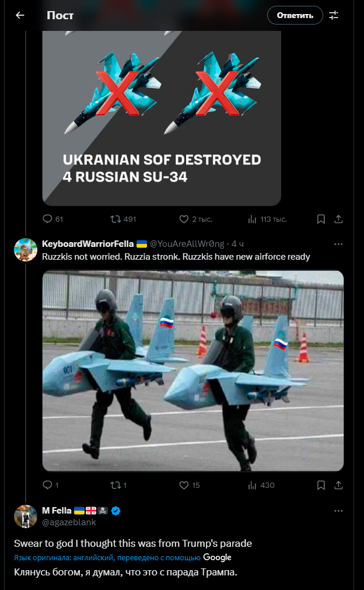Click the Ответить button
This screenshot has width=364, height=590.
(x=295, y=15)
